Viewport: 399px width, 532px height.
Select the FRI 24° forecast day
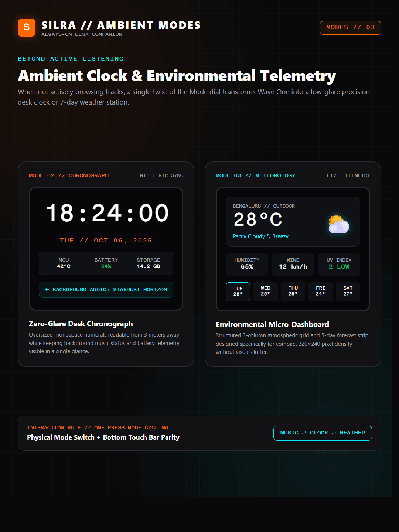click(320, 291)
